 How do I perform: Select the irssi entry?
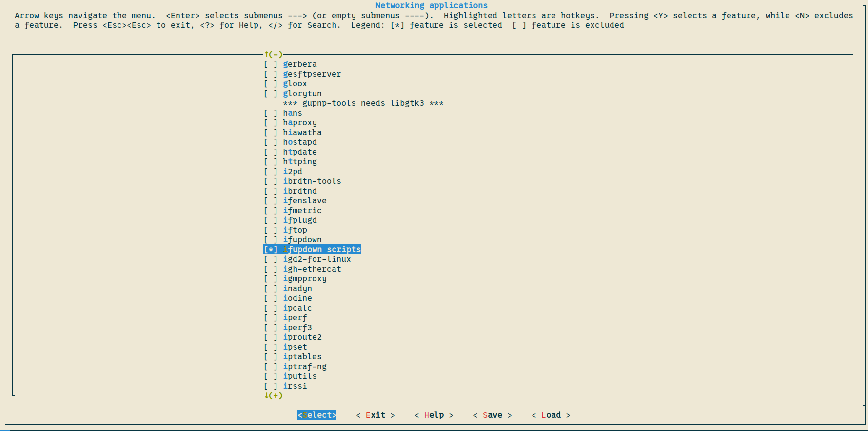pyautogui.click(x=295, y=386)
